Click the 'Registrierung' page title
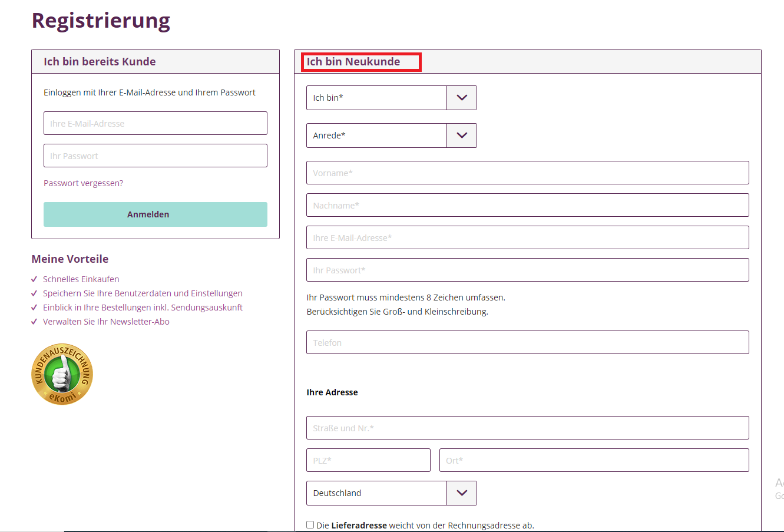 pos(101,21)
